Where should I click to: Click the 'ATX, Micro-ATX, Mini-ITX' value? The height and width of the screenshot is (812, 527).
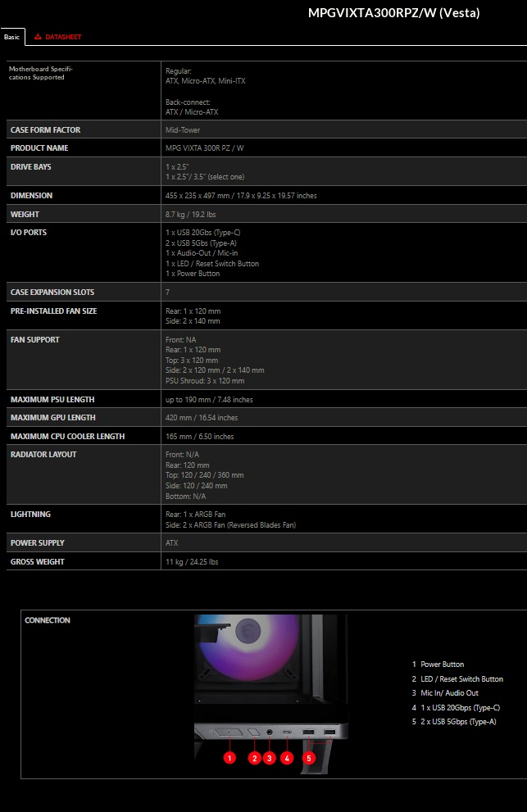205,81
